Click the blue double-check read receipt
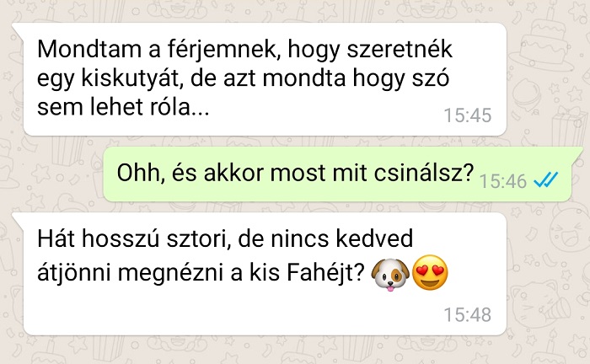 click(x=546, y=180)
